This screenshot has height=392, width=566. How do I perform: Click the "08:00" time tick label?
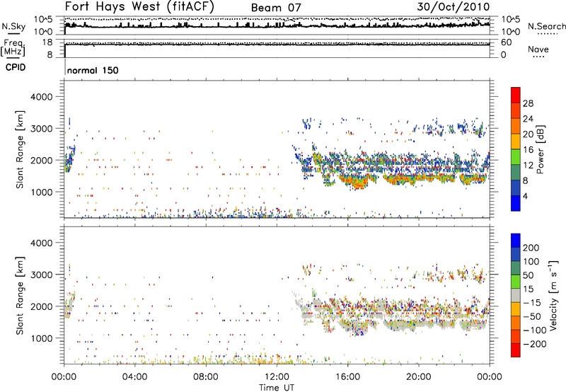206,377
